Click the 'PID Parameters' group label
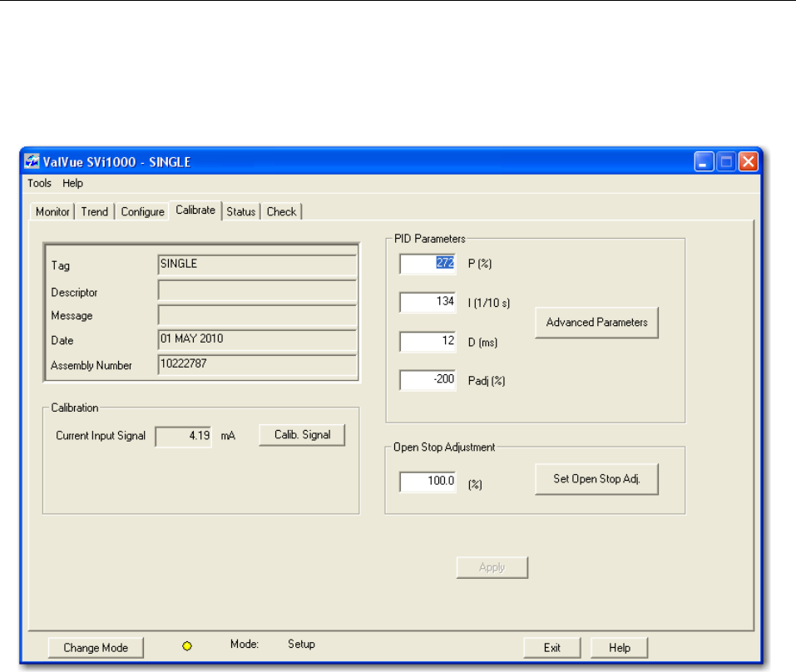796x672 pixels. [429, 239]
